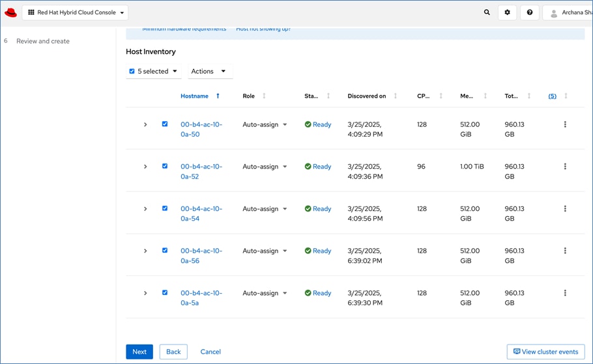The image size is (593, 364).
Task: Uncheck host 00-b4-ac-10-0a-54 checkbox
Action: click(x=164, y=208)
